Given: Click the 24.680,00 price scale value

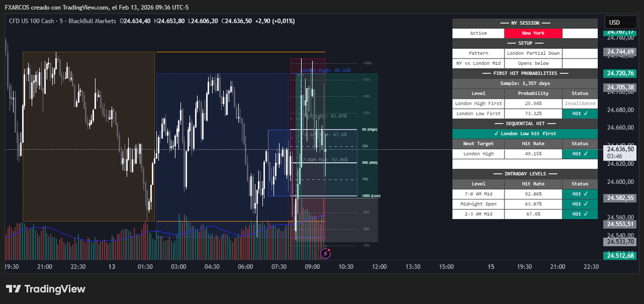Looking at the screenshot, I should pyautogui.click(x=620, y=110).
